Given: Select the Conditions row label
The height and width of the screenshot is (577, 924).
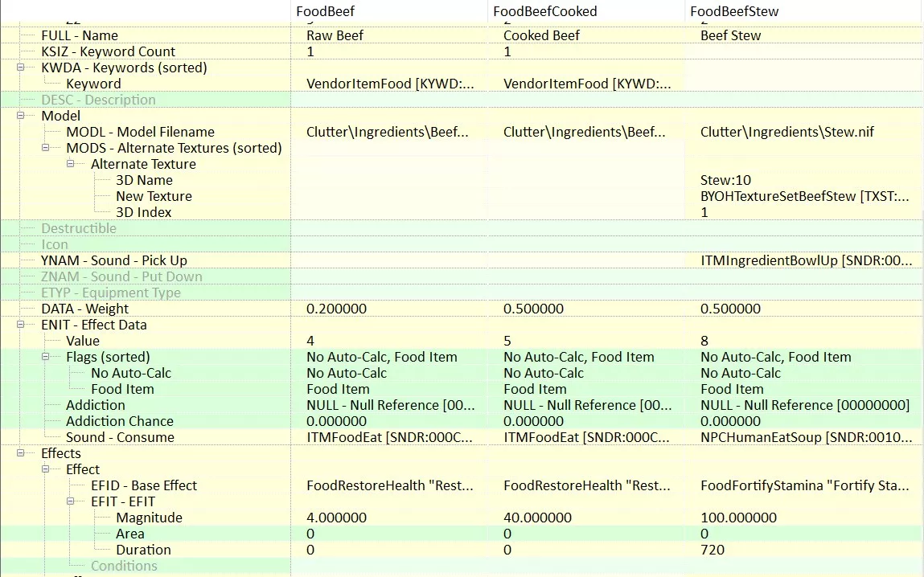Looking at the screenshot, I should [x=124, y=566].
